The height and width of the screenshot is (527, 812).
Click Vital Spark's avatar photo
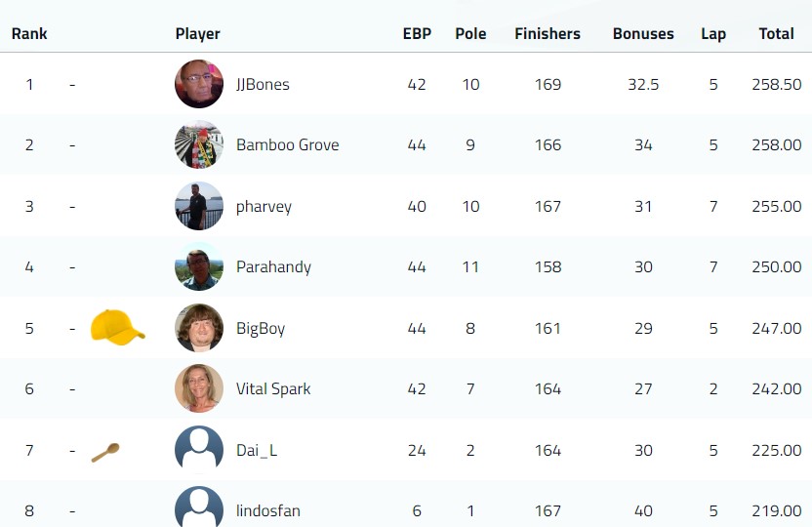[199, 388]
